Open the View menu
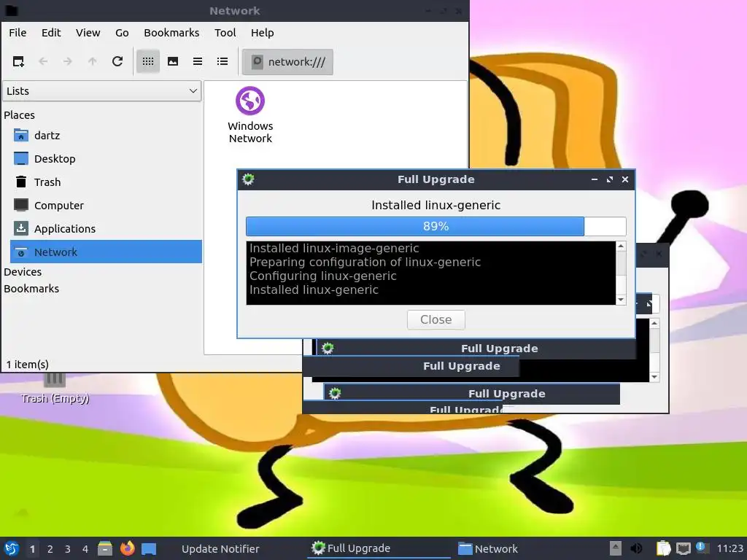The image size is (747, 560). [x=88, y=33]
